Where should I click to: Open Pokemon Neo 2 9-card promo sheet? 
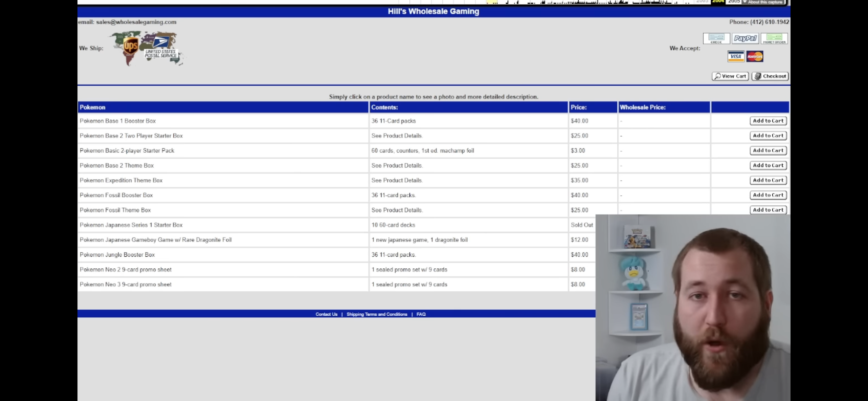point(125,270)
